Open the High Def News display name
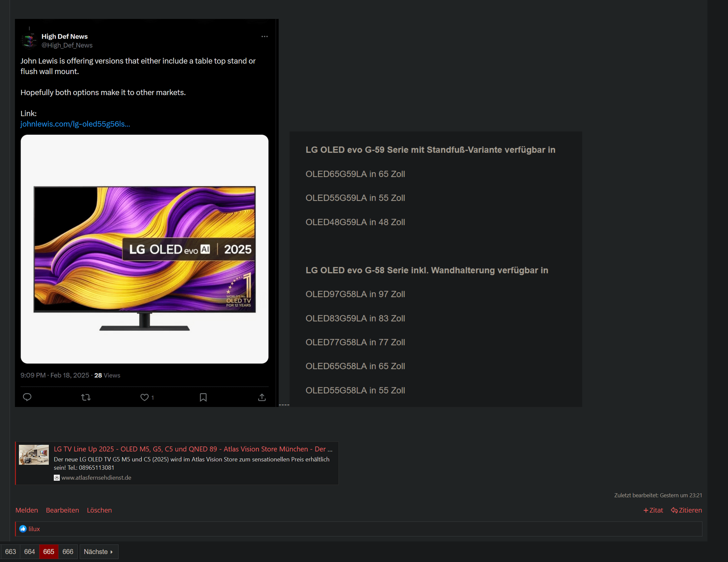728x562 pixels. [64, 36]
